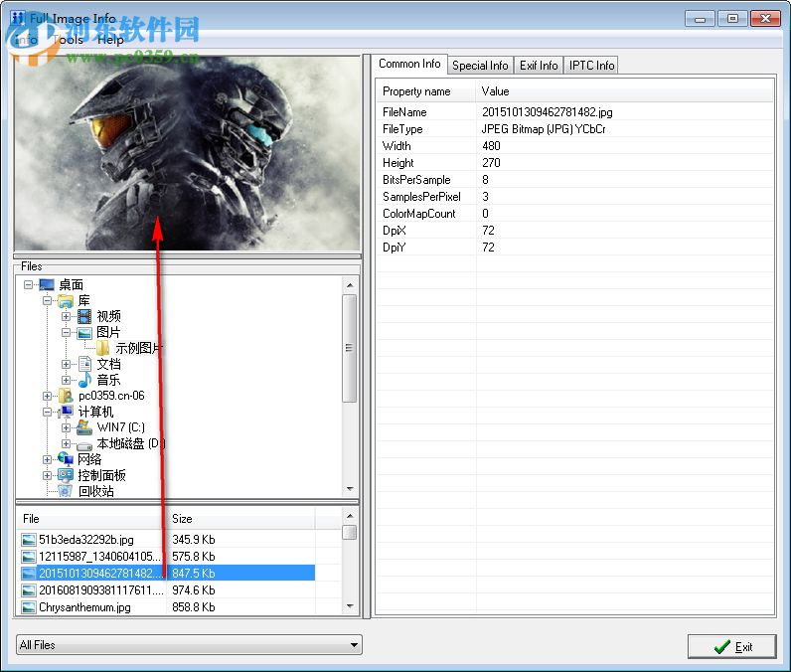Collapse the 桌面 desktop tree node
791x672 pixels.
point(28,285)
